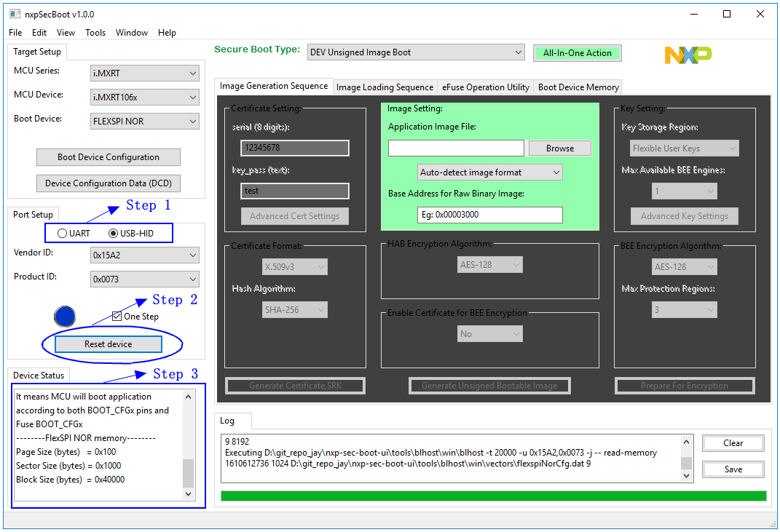Click the Advanced Key Settings button
This screenshot has height=532, width=780.
point(684,215)
